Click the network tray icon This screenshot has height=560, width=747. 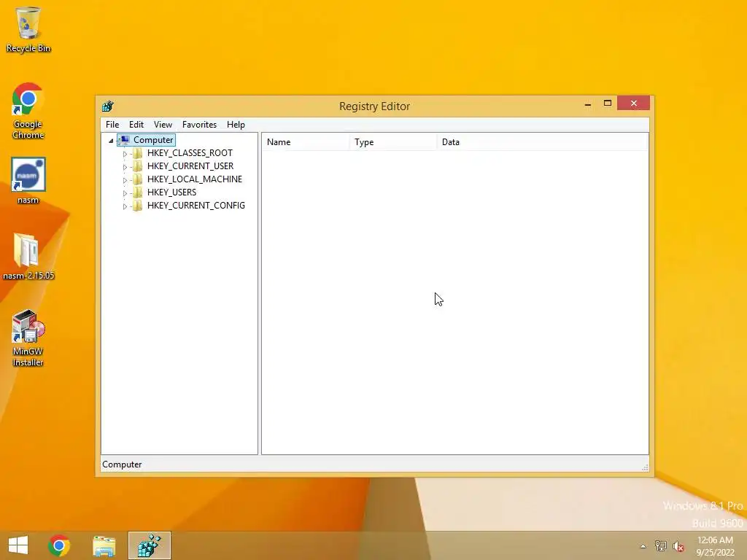tap(661, 546)
